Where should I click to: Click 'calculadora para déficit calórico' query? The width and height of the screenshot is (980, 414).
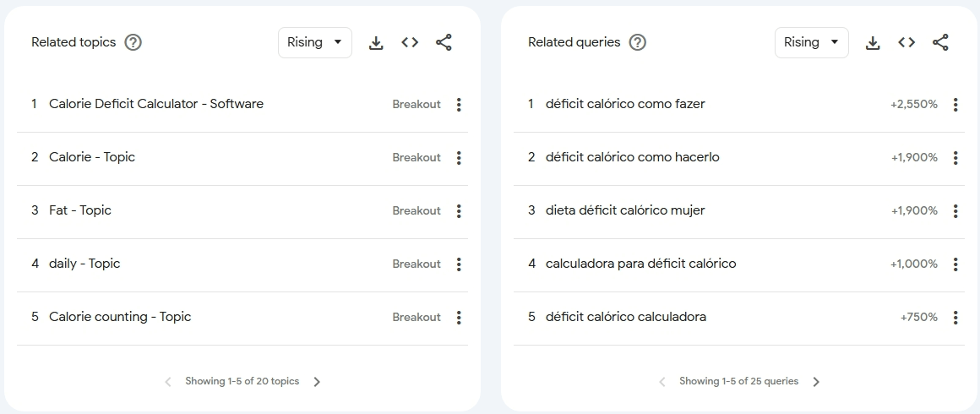pos(640,264)
